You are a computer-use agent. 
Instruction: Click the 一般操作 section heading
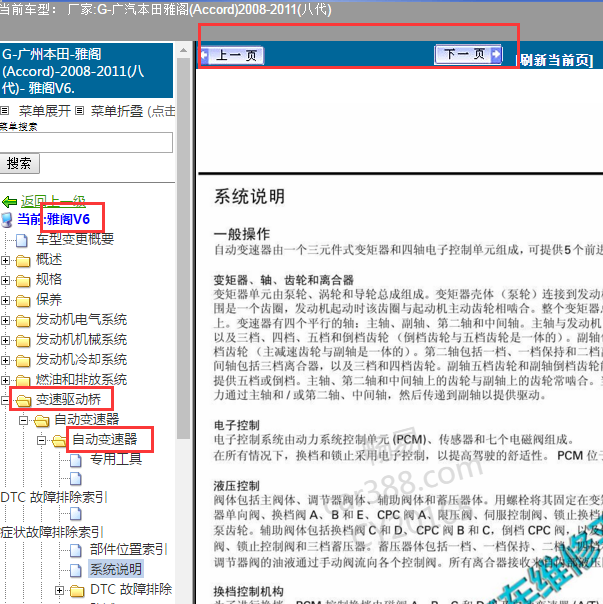[x=242, y=234]
